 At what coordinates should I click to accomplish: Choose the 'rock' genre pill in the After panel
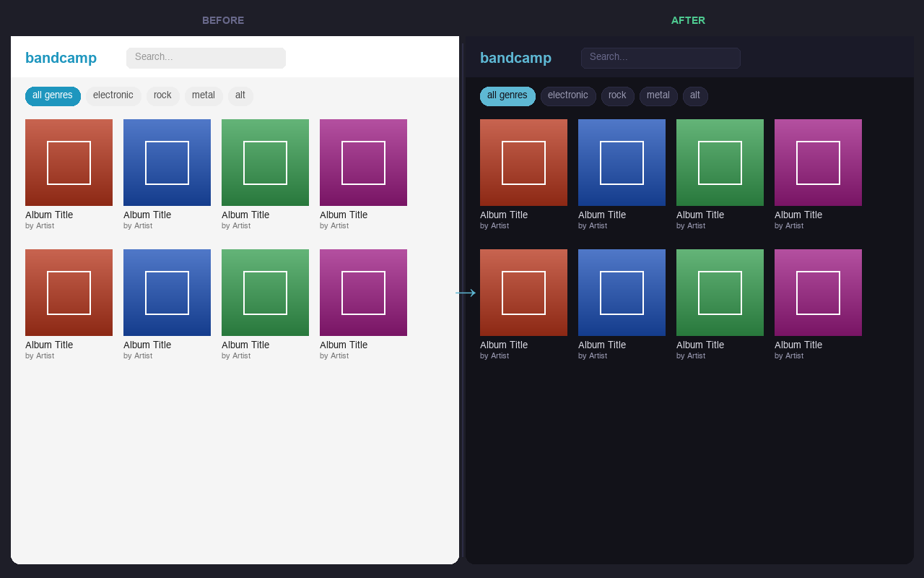[x=617, y=96]
